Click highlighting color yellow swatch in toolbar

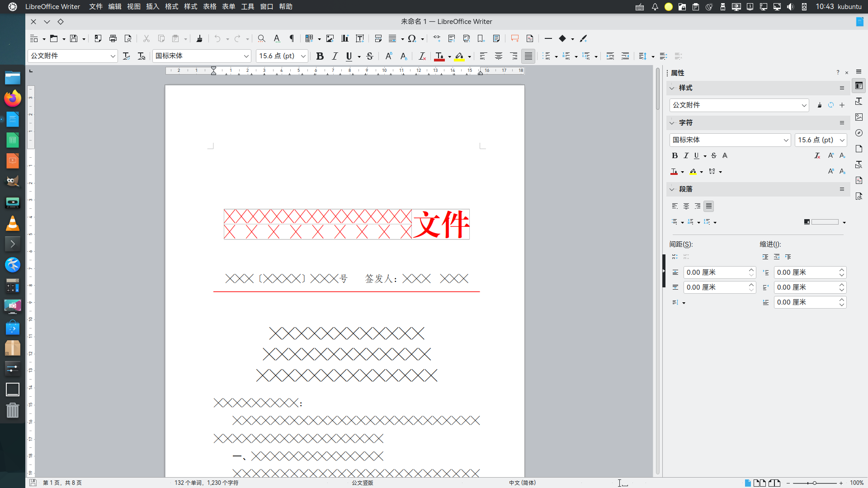point(459,56)
